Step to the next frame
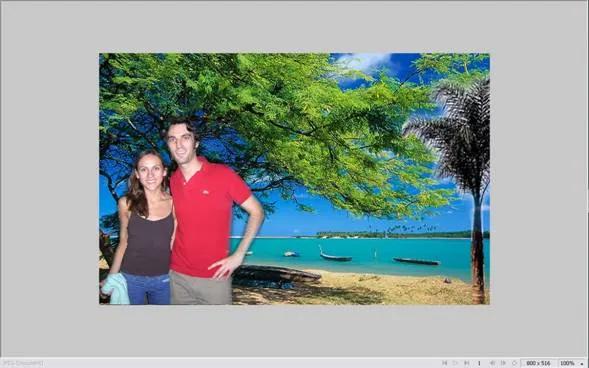Viewport: 589px width, 368px height. point(503,363)
